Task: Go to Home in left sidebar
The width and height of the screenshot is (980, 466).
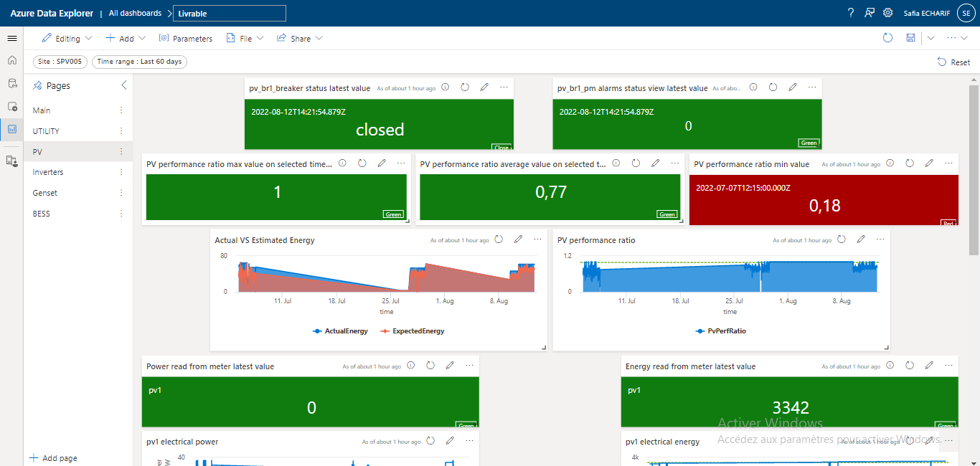Action: pos(11,61)
